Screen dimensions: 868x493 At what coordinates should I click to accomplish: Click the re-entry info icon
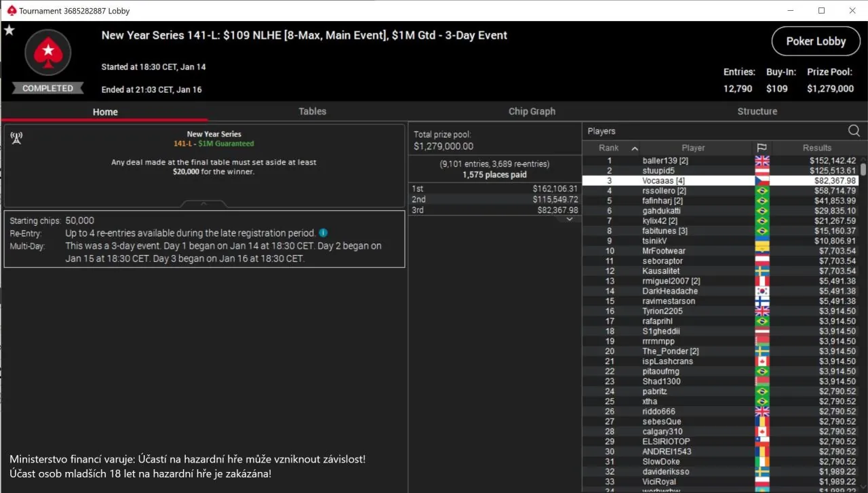323,233
